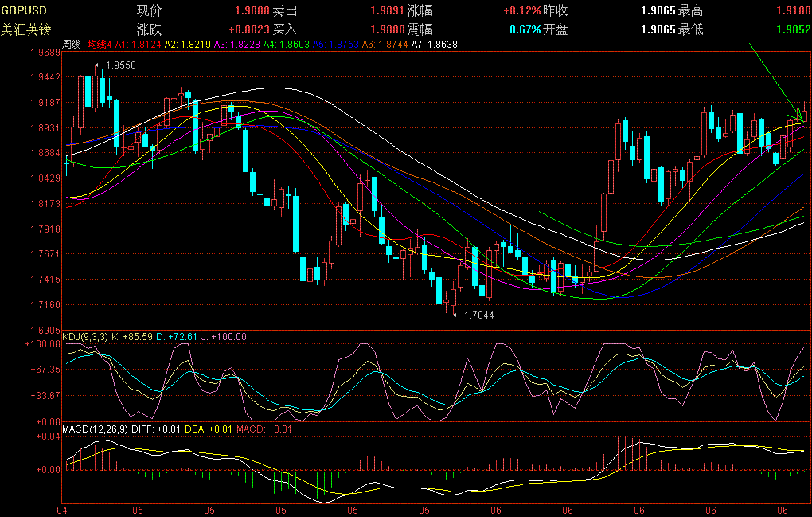Select the high value 1.9180

tap(794, 10)
